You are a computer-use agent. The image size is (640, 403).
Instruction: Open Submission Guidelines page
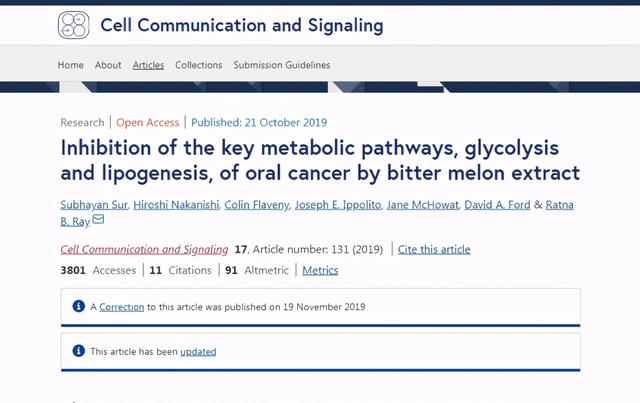click(281, 65)
